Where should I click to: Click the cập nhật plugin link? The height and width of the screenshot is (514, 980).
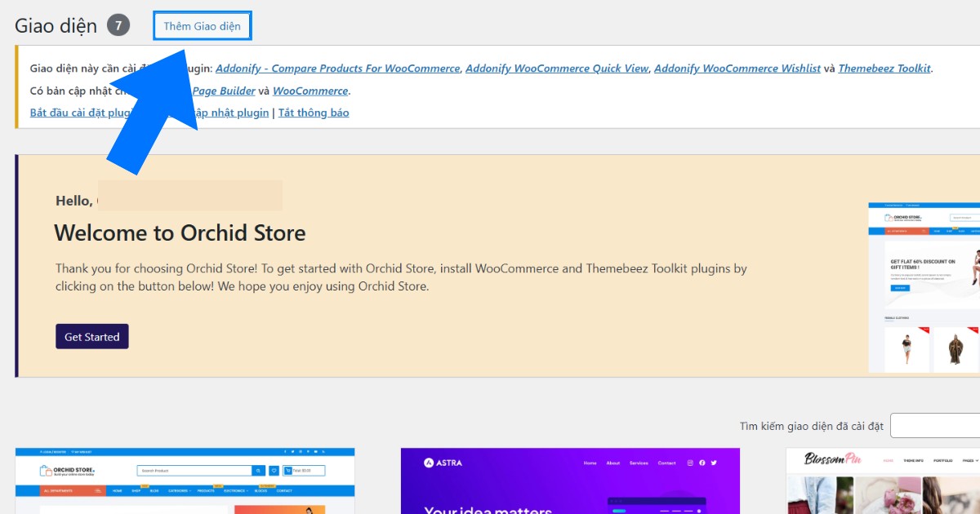coord(234,113)
